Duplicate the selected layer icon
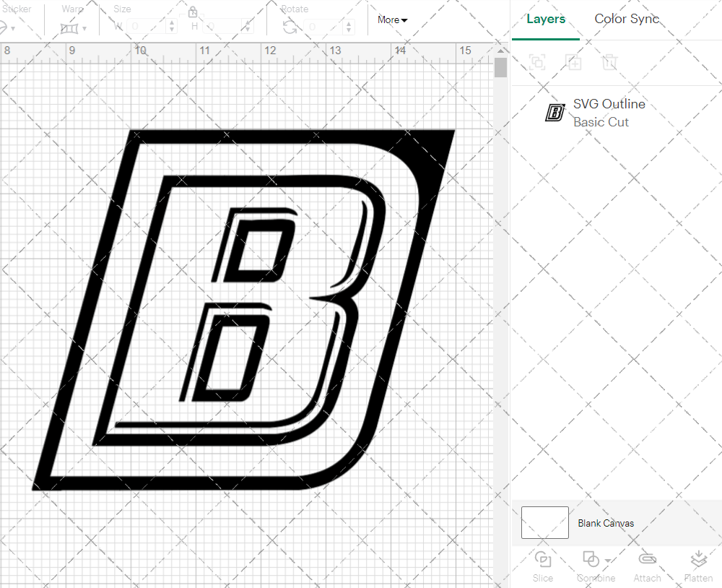Viewport: 722px width, 588px height. pos(573,62)
